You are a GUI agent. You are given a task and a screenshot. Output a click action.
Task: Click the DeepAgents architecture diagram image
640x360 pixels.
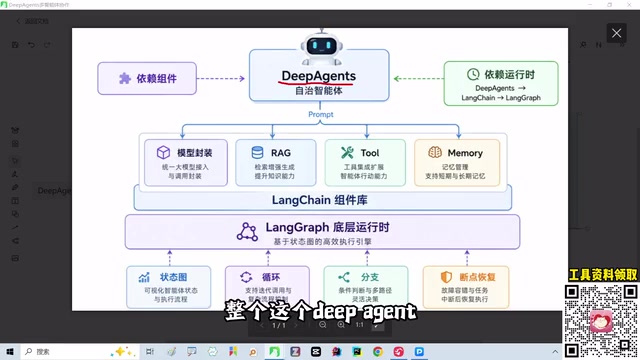tap(320, 169)
